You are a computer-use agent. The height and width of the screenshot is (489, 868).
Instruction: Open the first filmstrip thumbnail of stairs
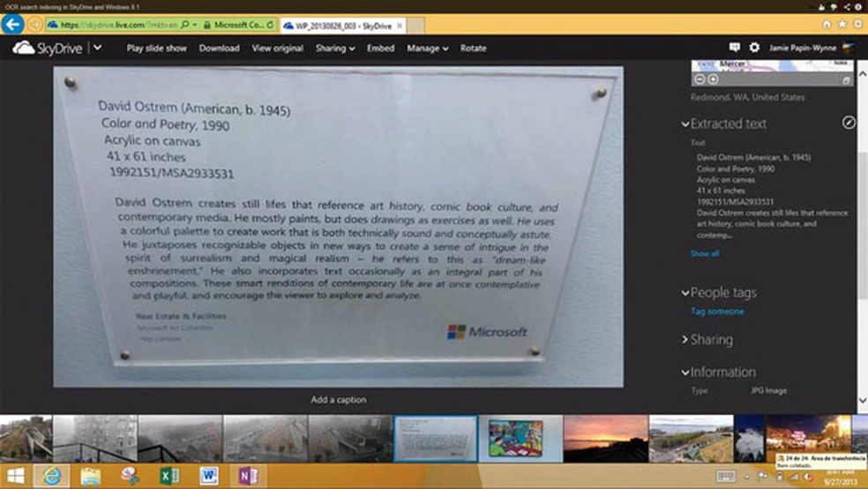(x=26, y=438)
